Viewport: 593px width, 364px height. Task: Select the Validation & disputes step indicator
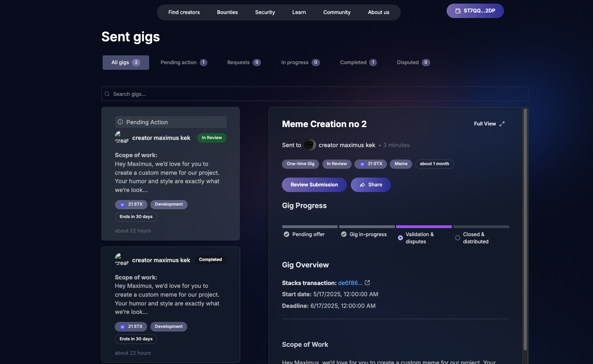tap(400, 238)
